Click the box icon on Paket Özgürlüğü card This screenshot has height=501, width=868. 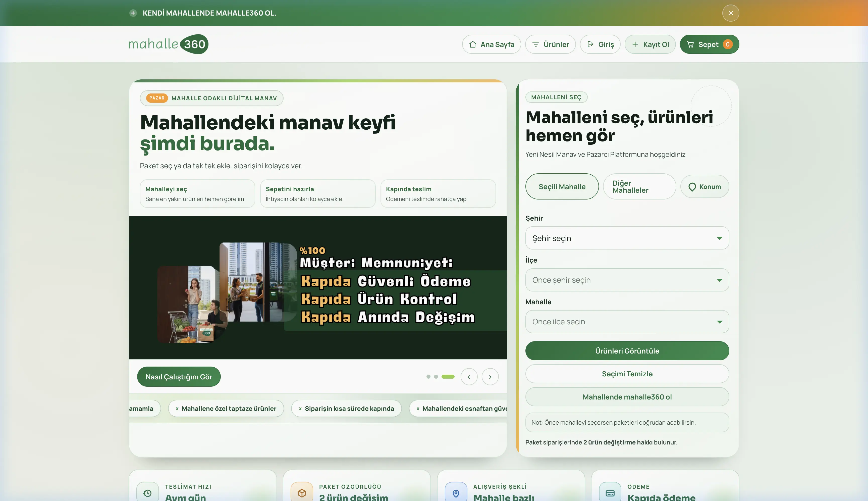302,493
